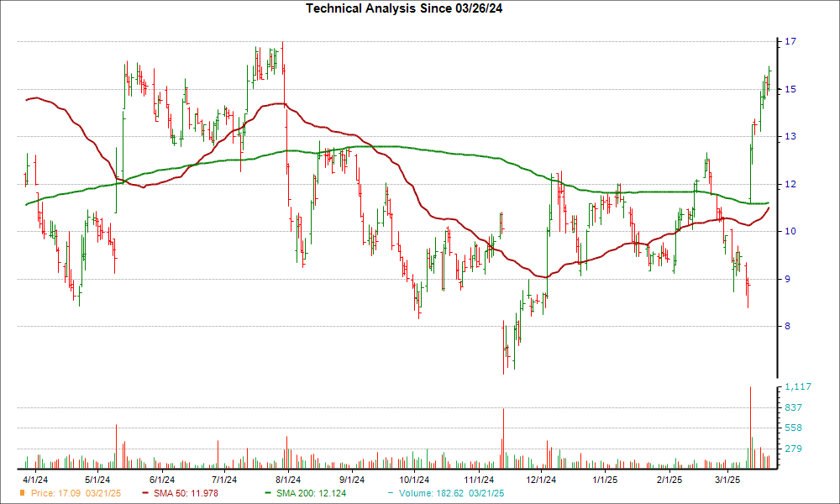
Task: Click the 3/1/25 date label
Action: pyautogui.click(x=727, y=480)
